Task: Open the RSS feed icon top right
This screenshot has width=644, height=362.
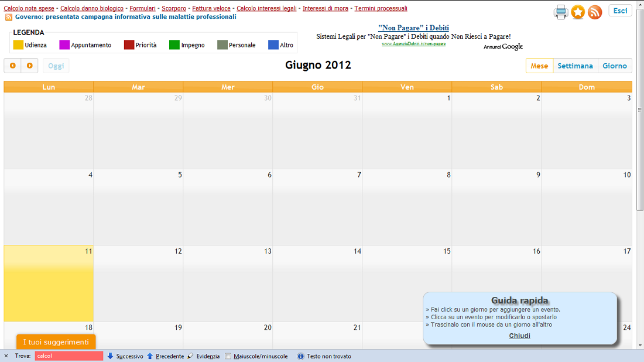Action: (x=595, y=12)
